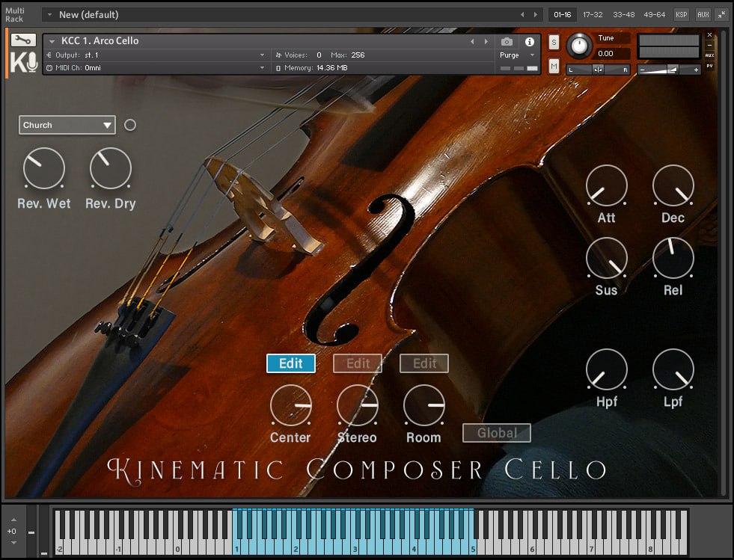Image resolution: width=734 pixels, height=560 pixels.
Task: Click the Rev. Wet knob
Action: click(x=44, y=168)
